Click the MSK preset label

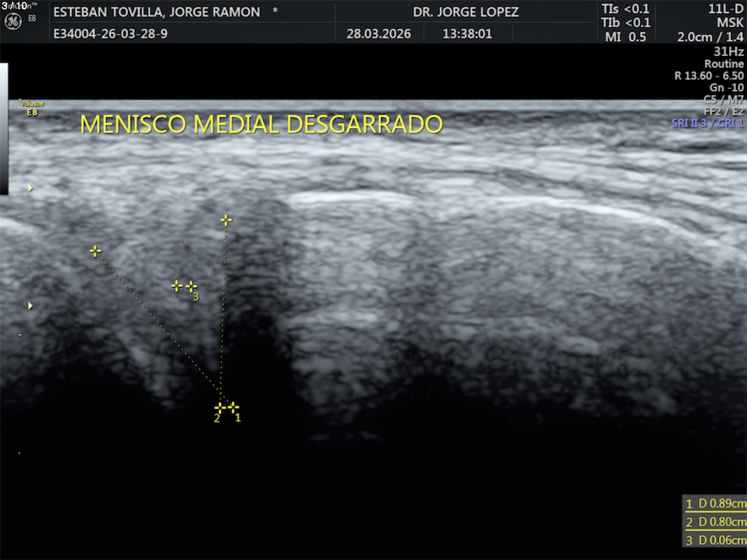[x=730, y=22]
